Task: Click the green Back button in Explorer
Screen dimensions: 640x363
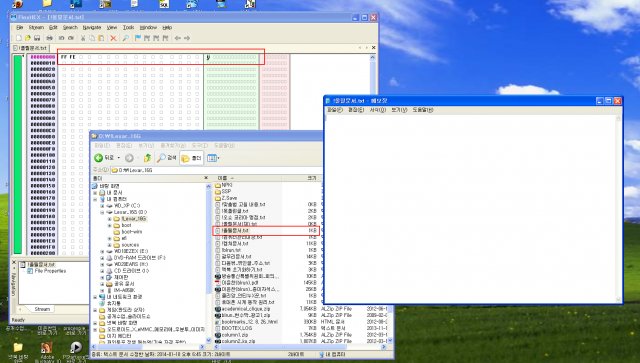Action: pos(104,158)
